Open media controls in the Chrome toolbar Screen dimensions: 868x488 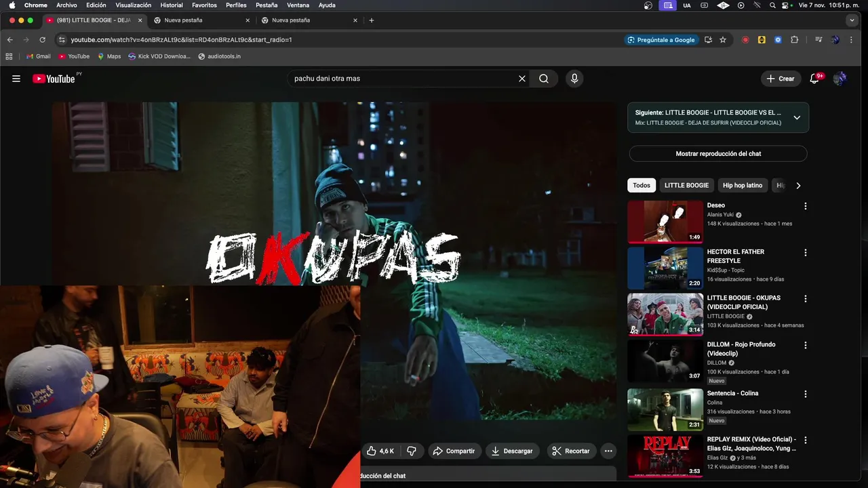(x=818, y=40)
